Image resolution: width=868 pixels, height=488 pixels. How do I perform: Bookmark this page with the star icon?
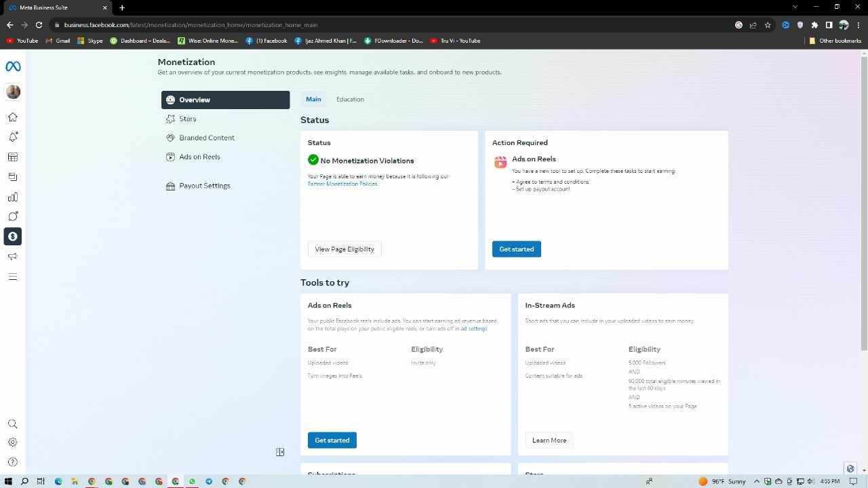[768, 25]
